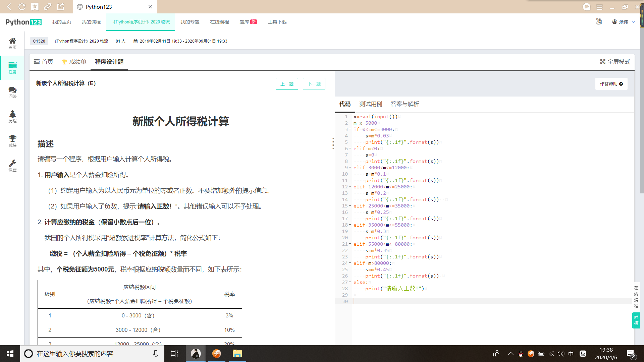Screen dimensions: 644x362
Task: Collapse the else block fold at line 27
Action: [x=350, y=282]
